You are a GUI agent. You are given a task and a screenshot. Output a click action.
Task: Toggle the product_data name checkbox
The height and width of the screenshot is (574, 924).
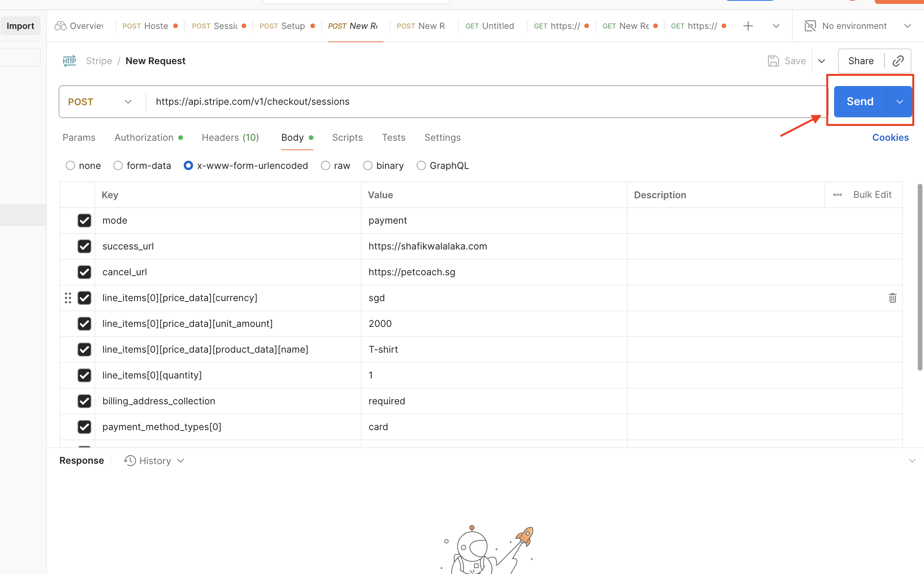tap(84, 350)
